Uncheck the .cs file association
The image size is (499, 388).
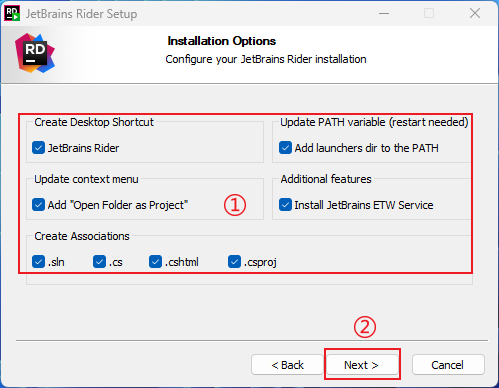(99, 262)
